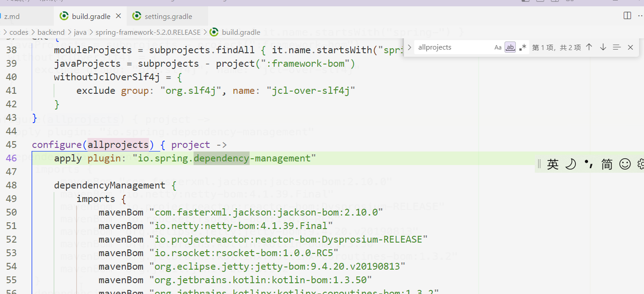Open spring-framework-5.2.0.RELEASE breadcrumb dropdown
Screen dimensions: 644x294
click(x=148, y=32)
